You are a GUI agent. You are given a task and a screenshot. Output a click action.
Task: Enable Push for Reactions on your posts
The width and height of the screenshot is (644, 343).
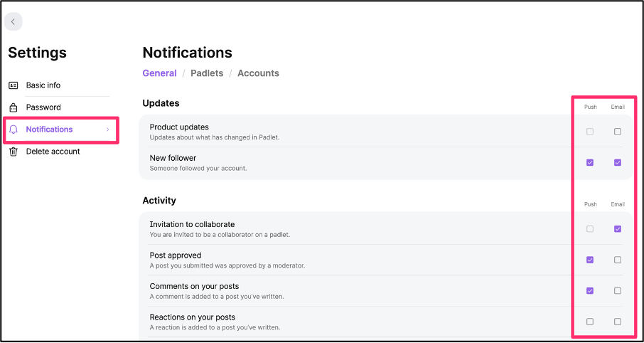(590, 322)
